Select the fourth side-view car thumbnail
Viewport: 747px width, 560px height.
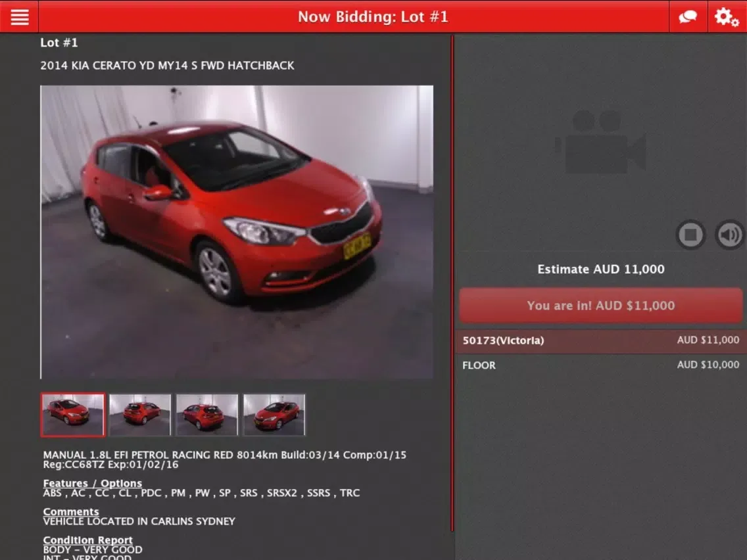tap(274, 415)
